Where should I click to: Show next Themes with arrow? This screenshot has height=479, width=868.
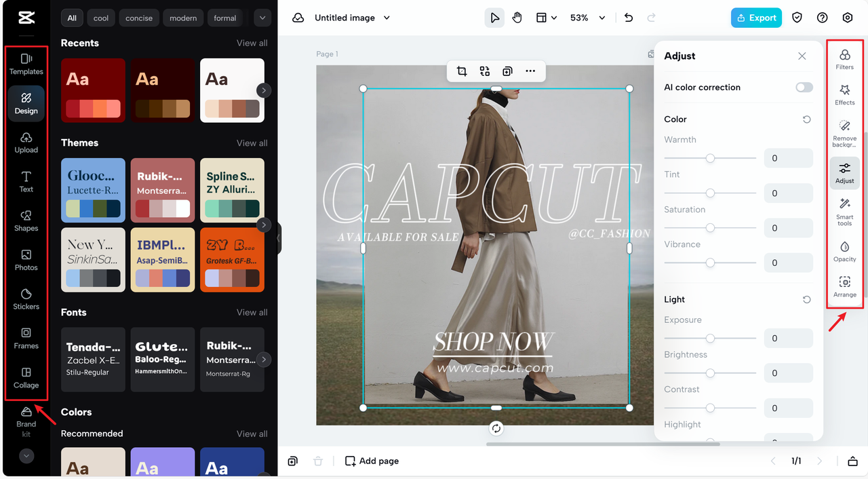(264, 225)
